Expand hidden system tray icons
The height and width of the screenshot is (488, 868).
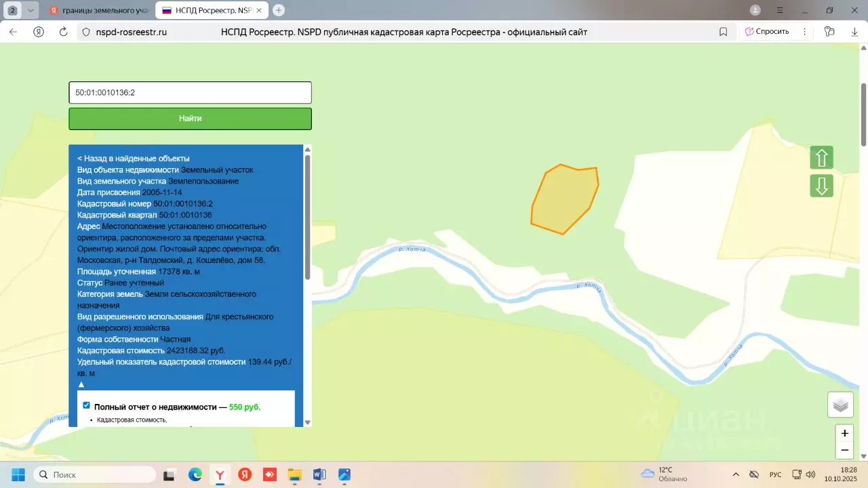click(736, 474)
